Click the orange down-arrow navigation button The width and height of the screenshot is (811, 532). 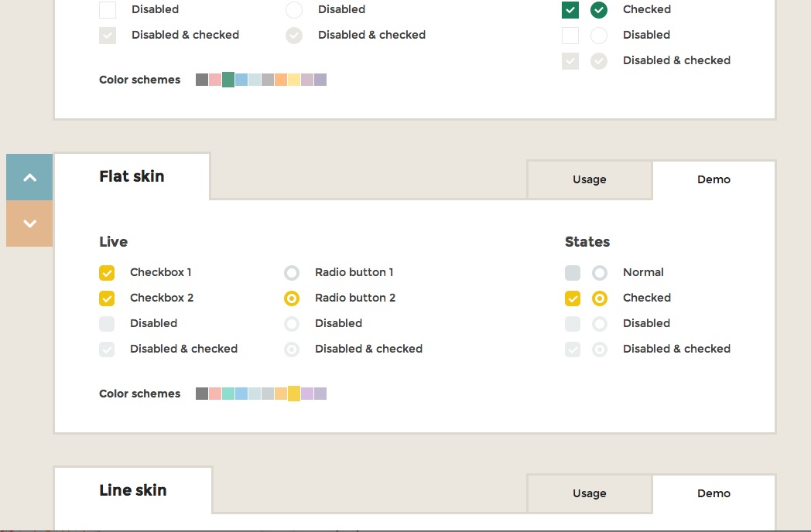pos(29,224)
